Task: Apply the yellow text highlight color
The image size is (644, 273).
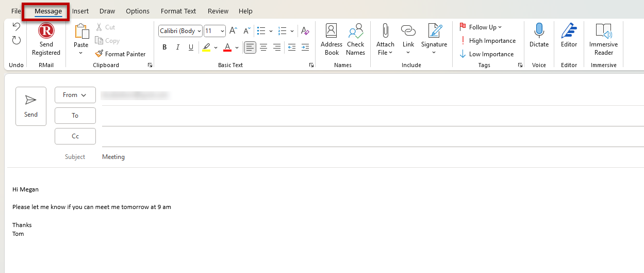Action: coord(206,47)
